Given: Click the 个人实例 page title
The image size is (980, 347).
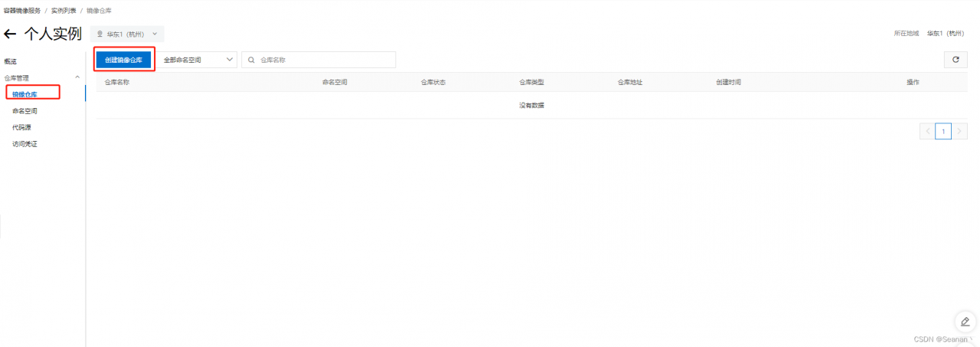Looking at the screenshot, I should pyautogui.click(x=53, y=34).
